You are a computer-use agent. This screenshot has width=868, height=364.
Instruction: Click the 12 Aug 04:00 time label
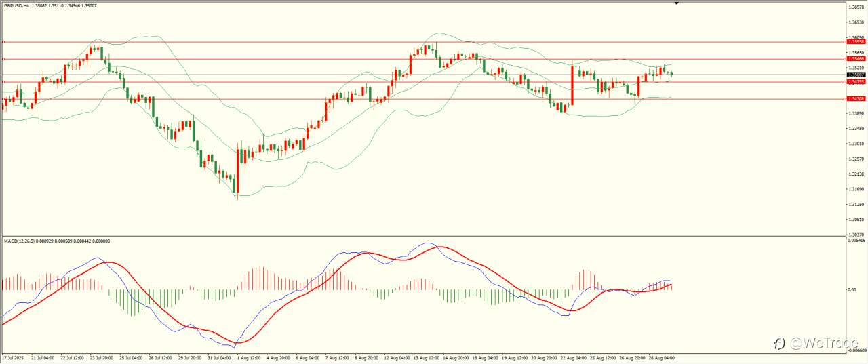tap(395, 357)
